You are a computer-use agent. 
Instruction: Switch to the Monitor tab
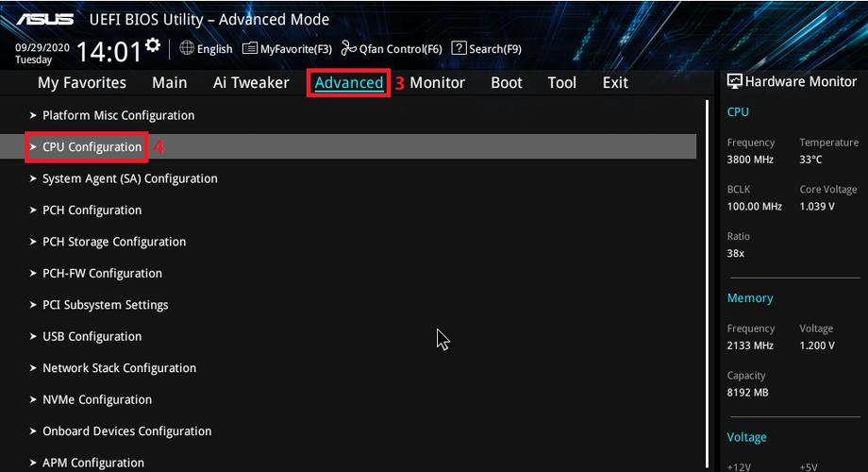coord(438,82)
